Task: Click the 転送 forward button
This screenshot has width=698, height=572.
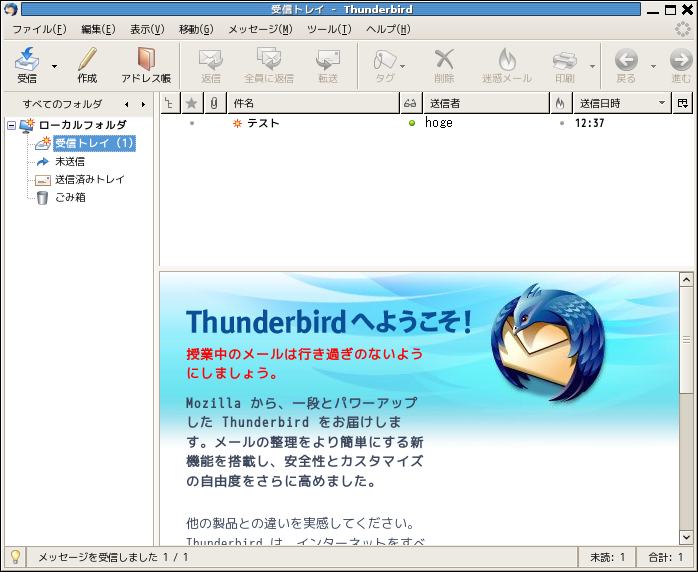Action: pos(328,66)
